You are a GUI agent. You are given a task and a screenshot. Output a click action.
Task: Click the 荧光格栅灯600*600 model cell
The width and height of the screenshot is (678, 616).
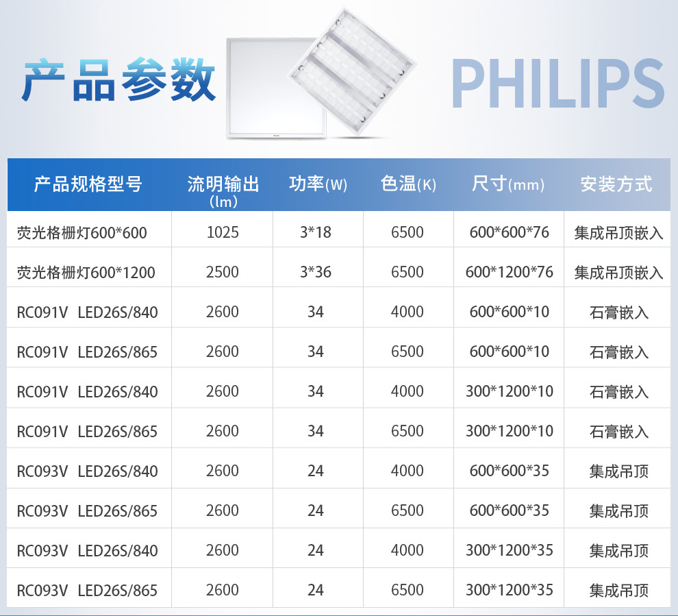[x=81, y=233]
